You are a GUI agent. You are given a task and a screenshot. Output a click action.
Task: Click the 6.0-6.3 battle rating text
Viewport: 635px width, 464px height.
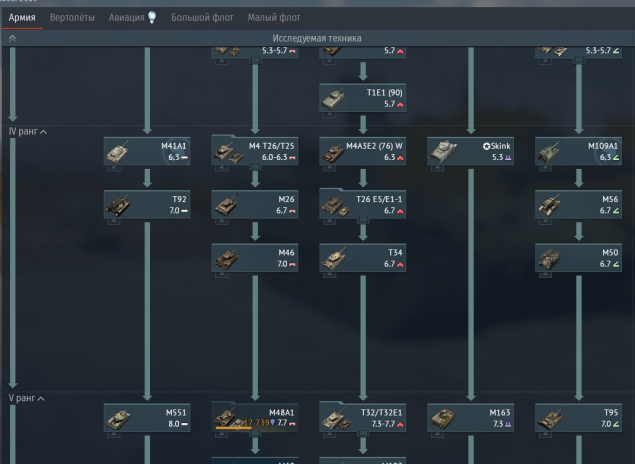[274, 158]
